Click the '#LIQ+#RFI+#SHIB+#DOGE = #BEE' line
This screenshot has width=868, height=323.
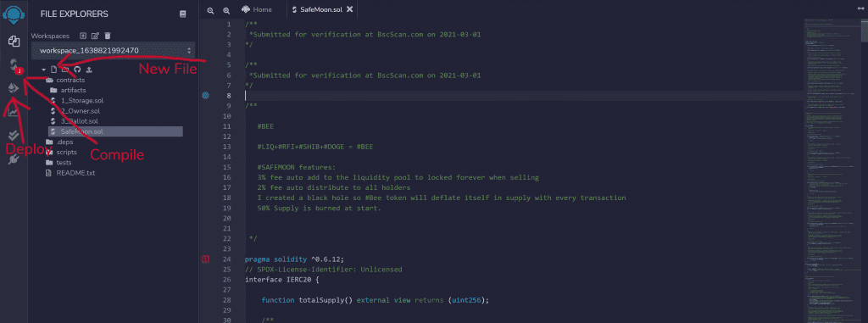pos(315,147)
